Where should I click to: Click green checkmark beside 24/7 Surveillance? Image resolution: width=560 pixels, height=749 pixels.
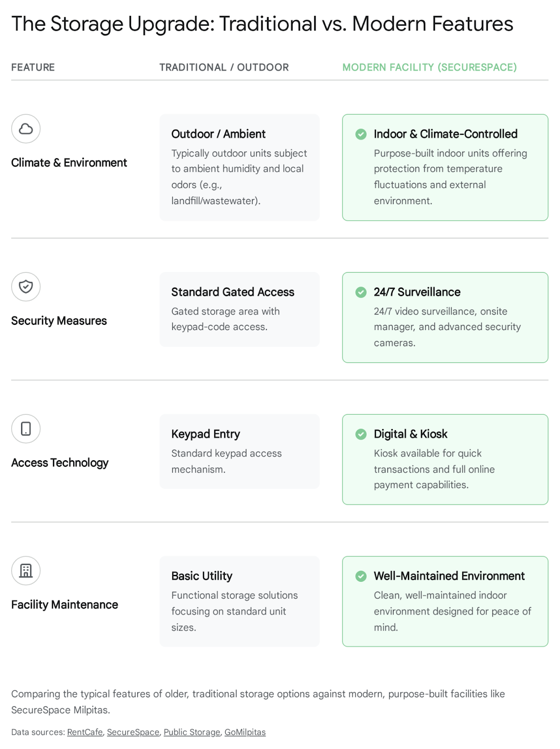coord(361,292)
